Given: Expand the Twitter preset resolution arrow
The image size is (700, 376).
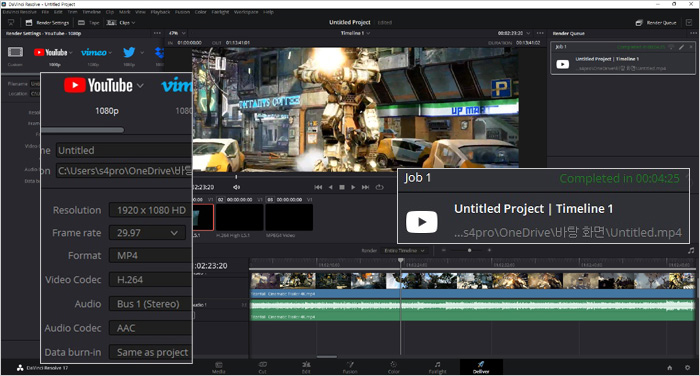Looking at the screenshot, I should click(x=142, y=53).
